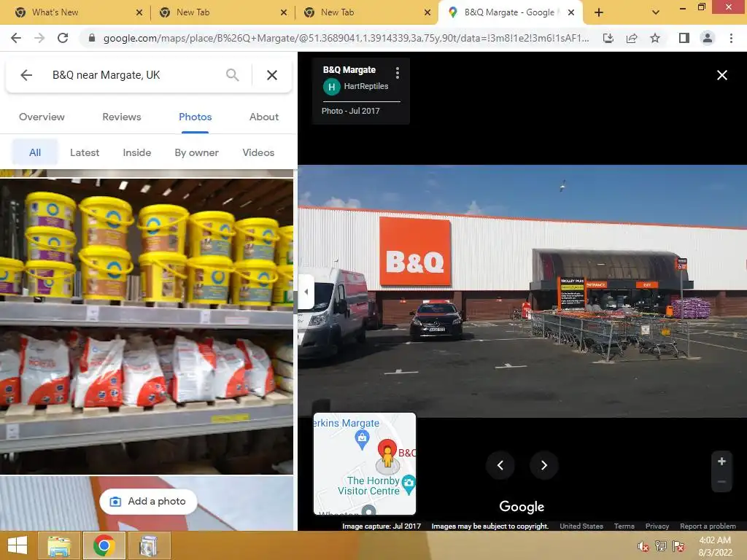Image resolution: width=747 pixels, height=560 pixels.
Task: Close the B&Q Margate Google Maps tab
Action: 570,12
